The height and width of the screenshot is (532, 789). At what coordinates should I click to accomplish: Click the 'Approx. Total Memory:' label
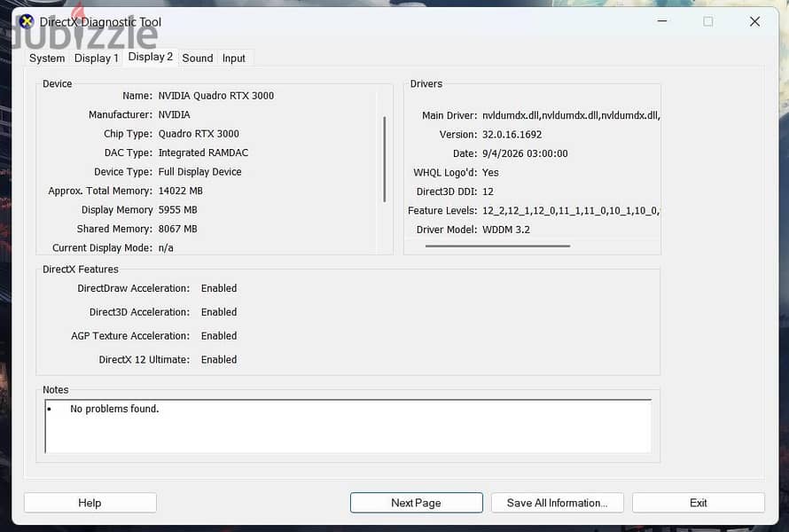tap(100, 191)
